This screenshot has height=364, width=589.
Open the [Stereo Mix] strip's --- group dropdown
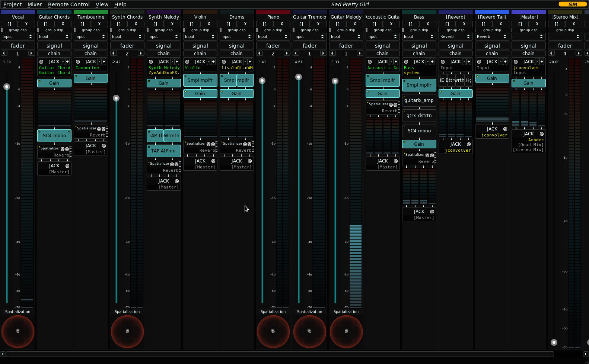tap(565, 36)
